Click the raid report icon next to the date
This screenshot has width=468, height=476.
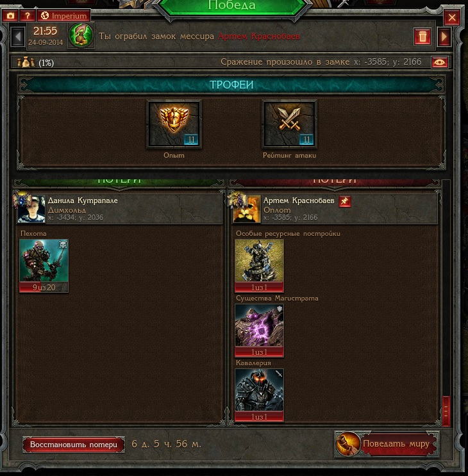point(81,35)
